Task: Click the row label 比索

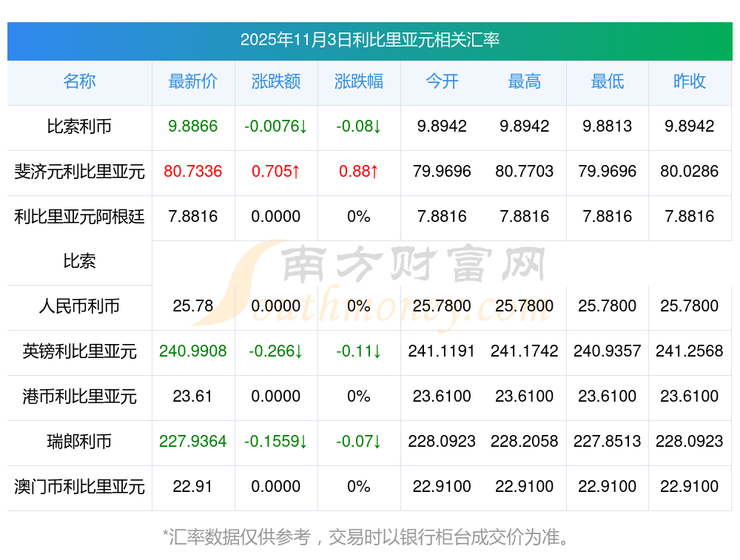Action: click(x=79, y=261)
